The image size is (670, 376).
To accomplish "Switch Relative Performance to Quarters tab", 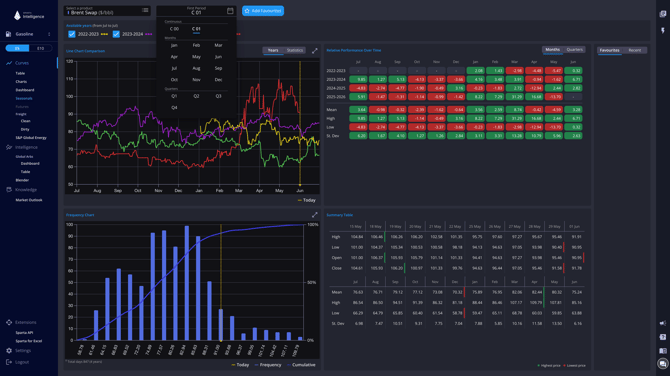I will [x=574, y=50].
